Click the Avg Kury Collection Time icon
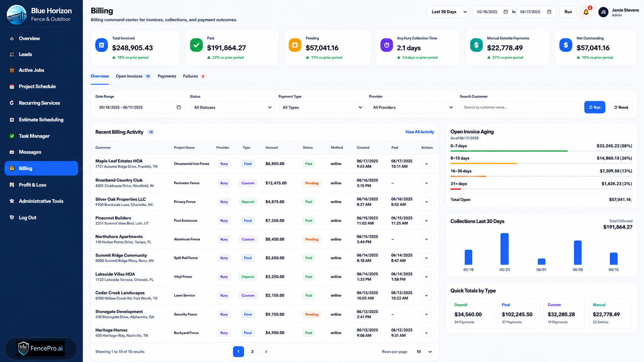The image size is (644, 362). click(387, 45)
